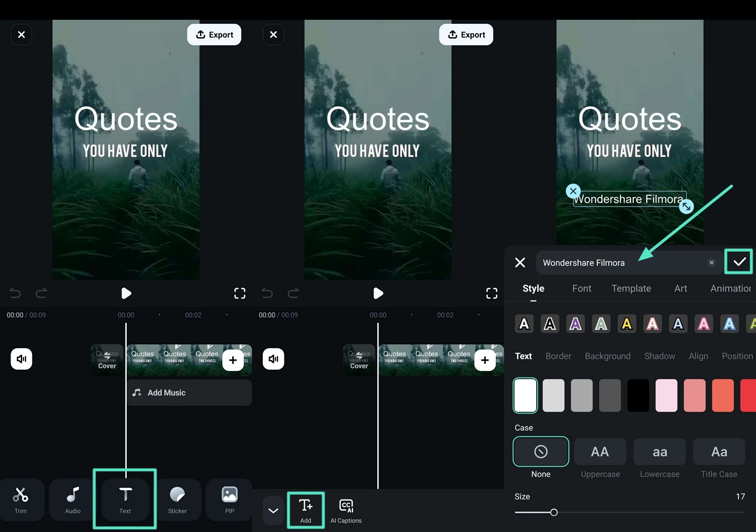The image size is (756, 532).
Task: Open Cover thumbnail on the Add Music screen
Action: click(x=107, y=360)
